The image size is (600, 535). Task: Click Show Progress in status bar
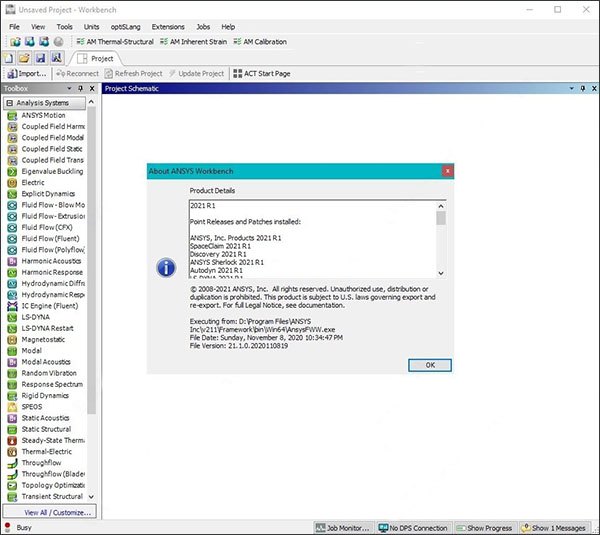click(484, 528)
